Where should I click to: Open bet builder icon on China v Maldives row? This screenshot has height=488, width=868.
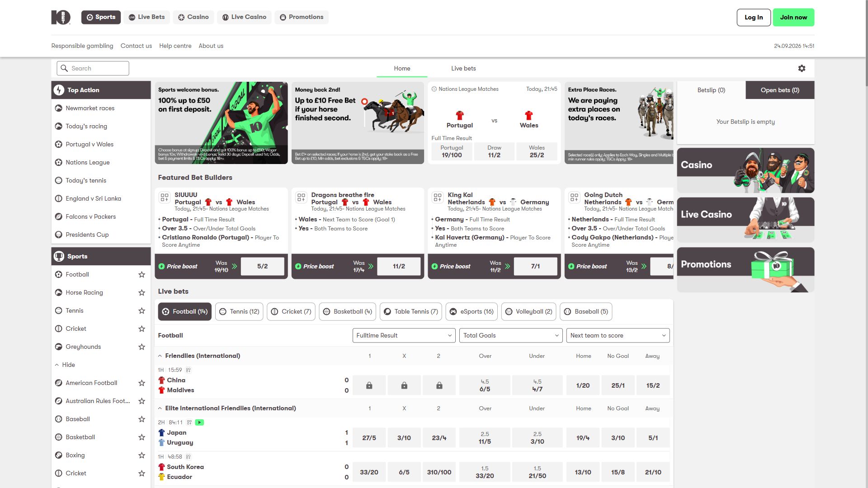189,370
